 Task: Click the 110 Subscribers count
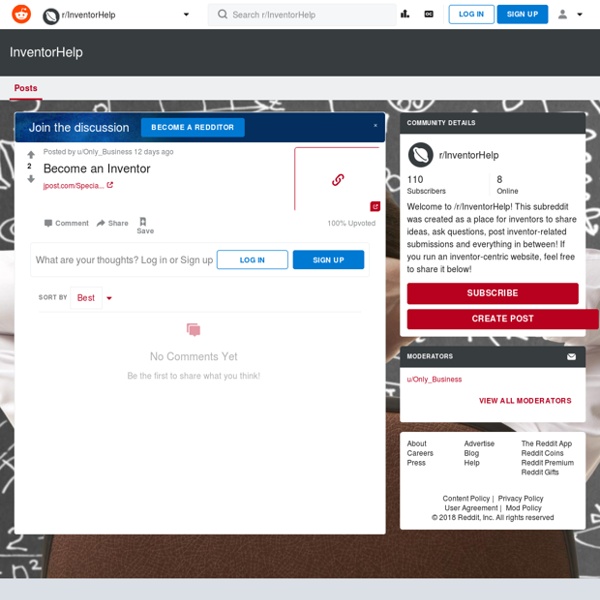coord(426,185)
